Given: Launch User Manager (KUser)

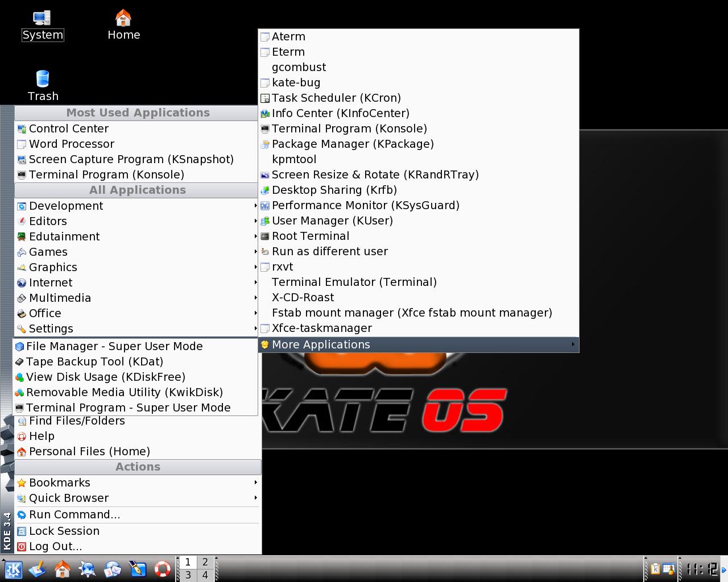Looking at the screenshot, I should tap(418, 221).
